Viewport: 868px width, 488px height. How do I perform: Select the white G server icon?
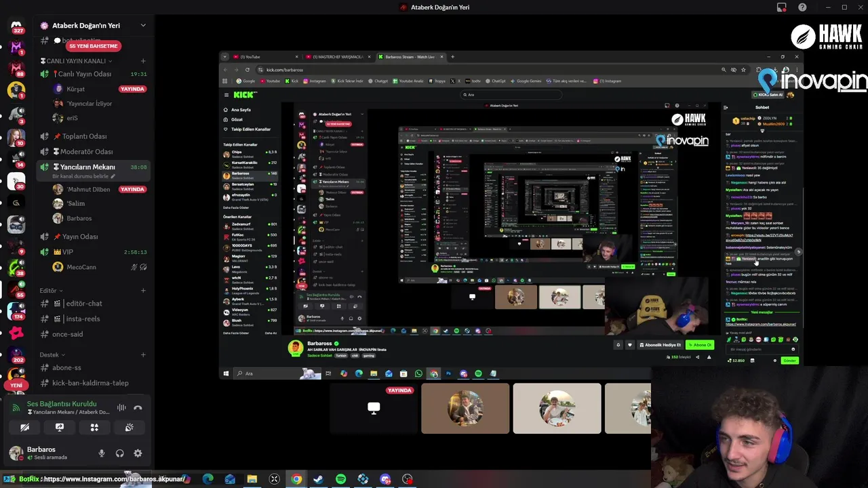tap(16, 203)
